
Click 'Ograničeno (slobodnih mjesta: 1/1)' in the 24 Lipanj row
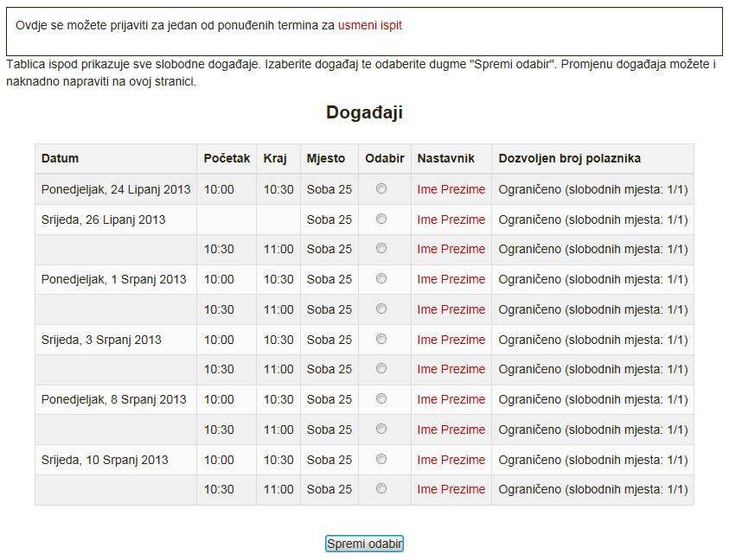[x=593, y=189]
